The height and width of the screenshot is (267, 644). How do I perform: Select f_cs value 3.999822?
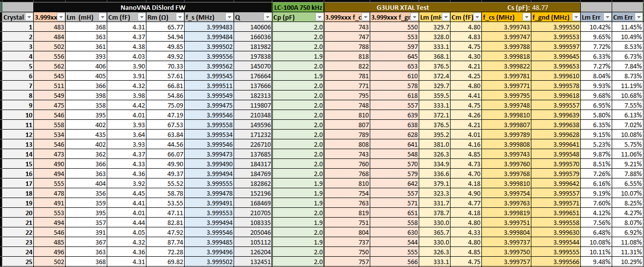506,67
